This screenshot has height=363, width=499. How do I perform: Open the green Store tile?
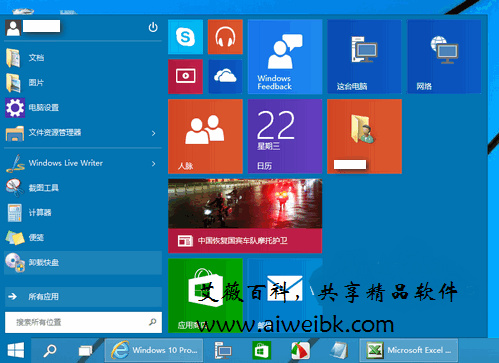click(x=205, y=296)
